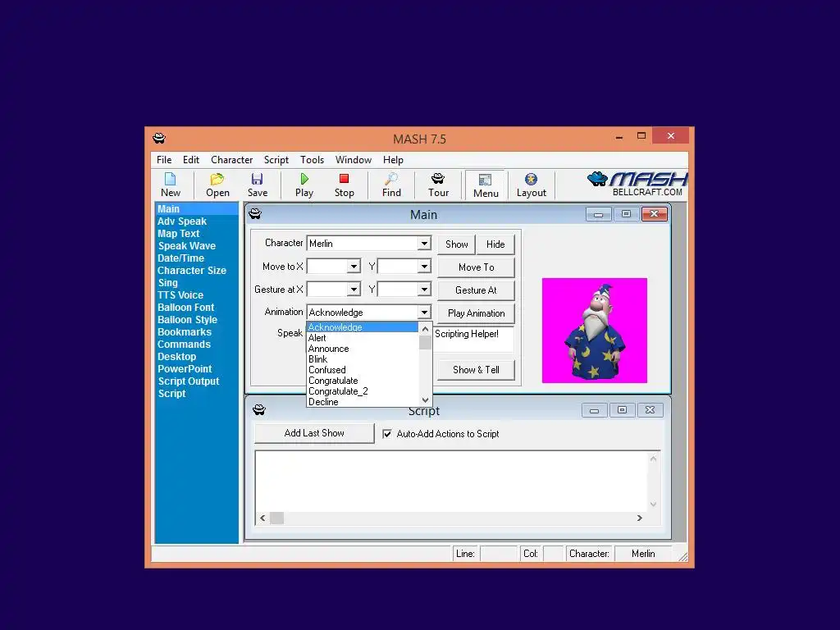
Task: Click the Merlin character preview image
Action: [594, 330]
